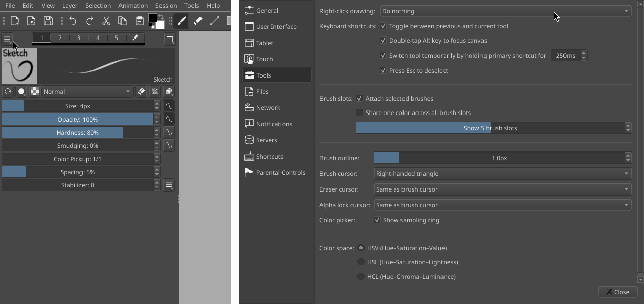Save the drawing with the floppy icon
This screenshot has width=644, height=304.
click(48, 21)
